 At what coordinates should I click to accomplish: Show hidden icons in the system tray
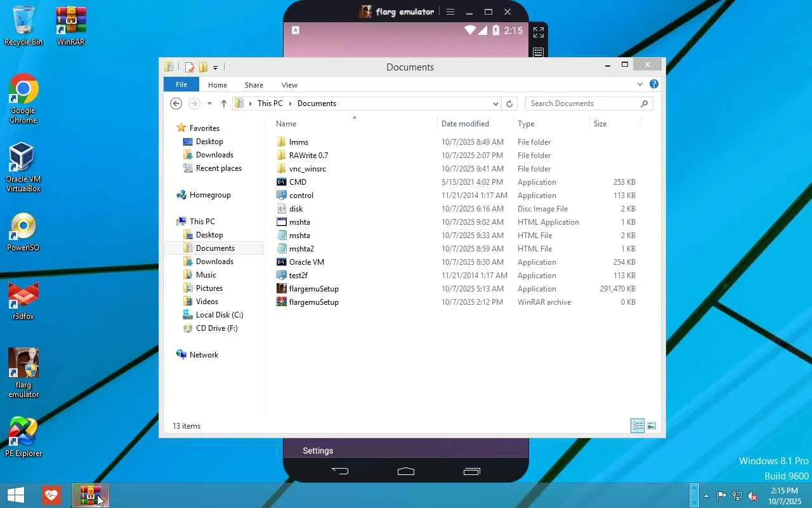706,495
